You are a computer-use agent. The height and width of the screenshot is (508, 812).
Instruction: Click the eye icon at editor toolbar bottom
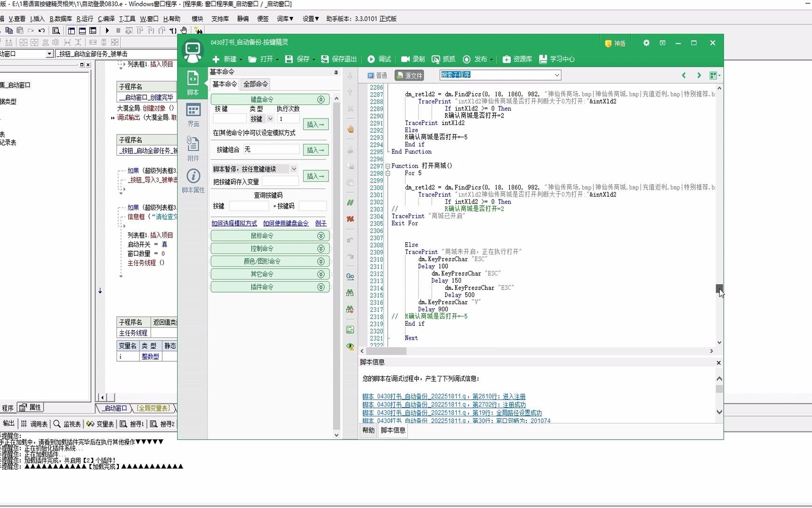coord(350,347)
